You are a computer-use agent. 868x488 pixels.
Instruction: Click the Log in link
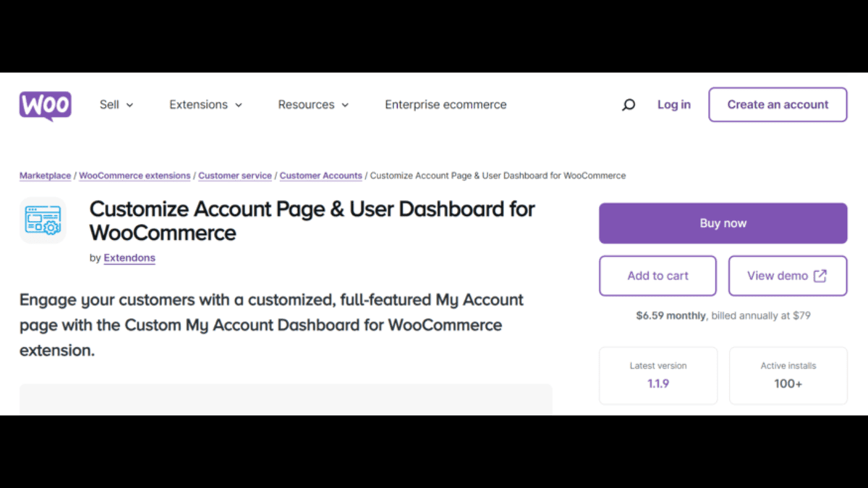click(x=673, y=105)
